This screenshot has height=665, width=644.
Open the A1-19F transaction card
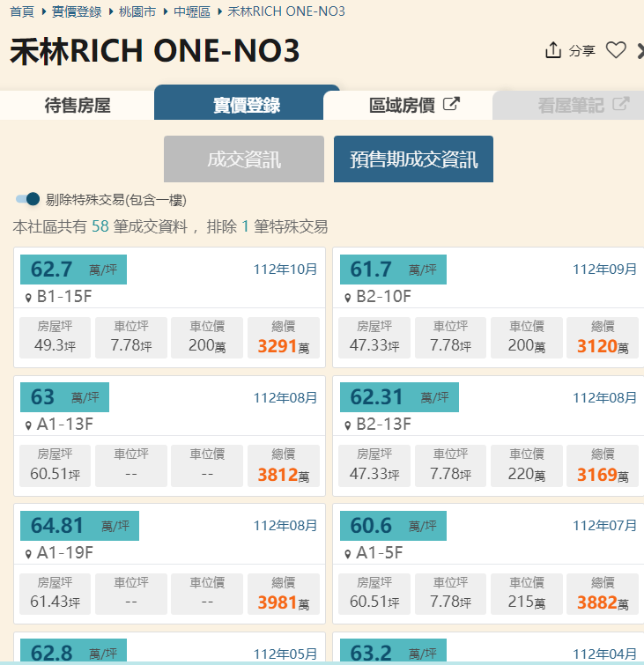pos(169,564)
